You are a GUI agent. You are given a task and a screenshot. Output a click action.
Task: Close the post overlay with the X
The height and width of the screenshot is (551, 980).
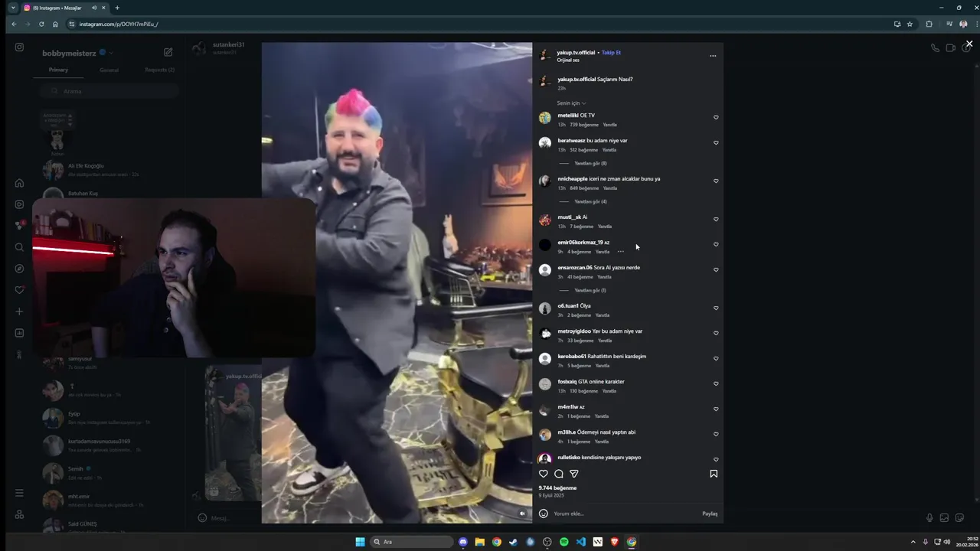coord(969,44)
